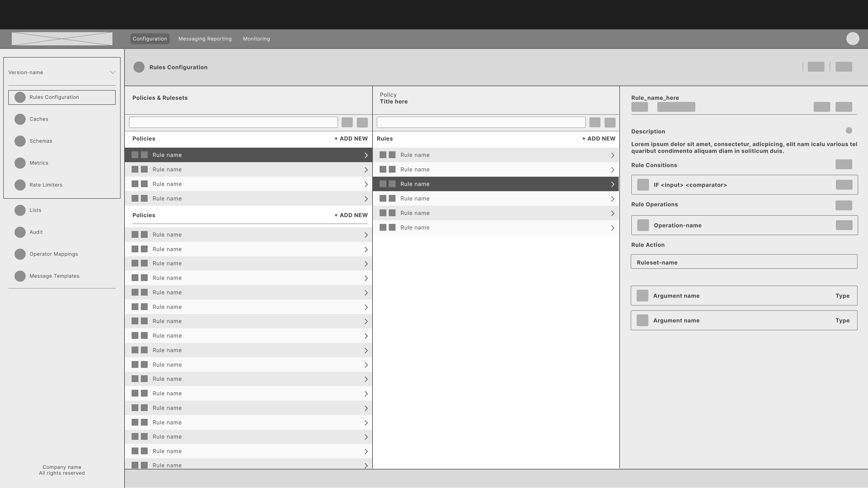Open the Audit section icon
The width and height of the screenshot is (868, 488).
tap(20, 232)
